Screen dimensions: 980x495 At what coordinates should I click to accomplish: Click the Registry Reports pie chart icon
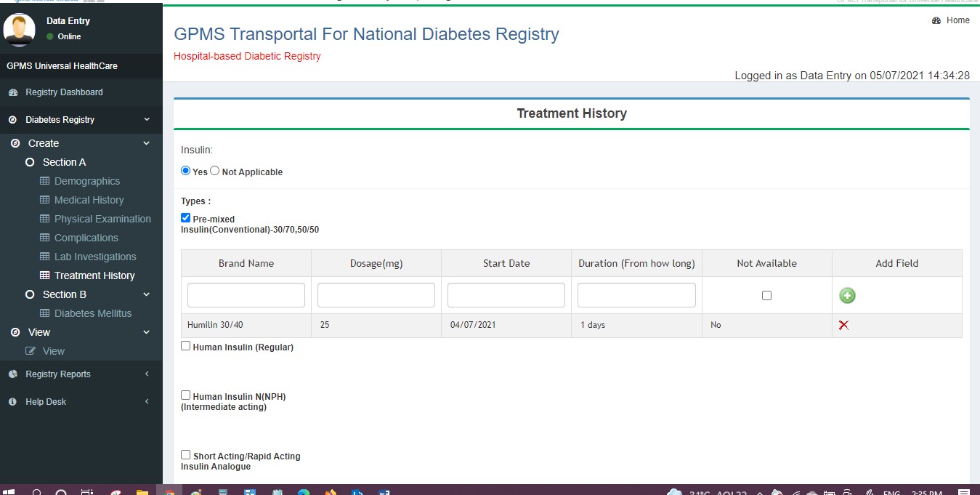12,374
